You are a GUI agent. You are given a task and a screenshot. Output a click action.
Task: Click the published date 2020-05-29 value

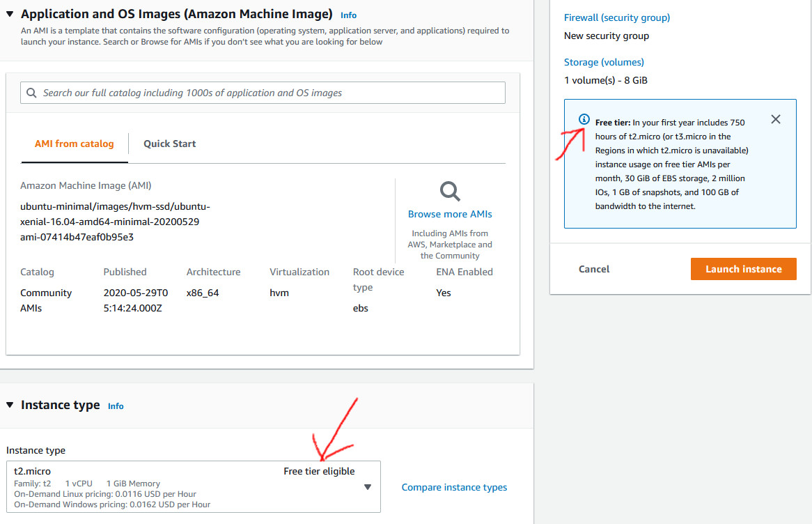pos(136,300)
